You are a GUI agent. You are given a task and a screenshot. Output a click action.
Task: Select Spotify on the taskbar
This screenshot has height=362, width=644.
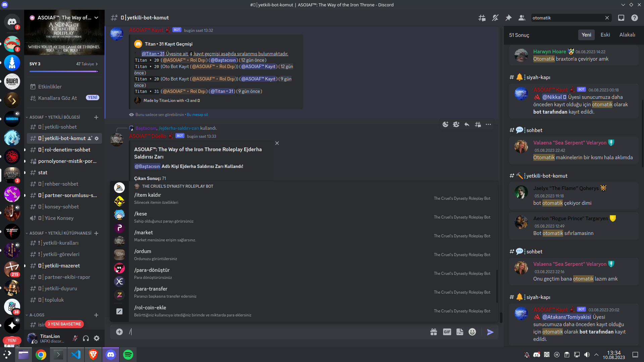[128, 354]
